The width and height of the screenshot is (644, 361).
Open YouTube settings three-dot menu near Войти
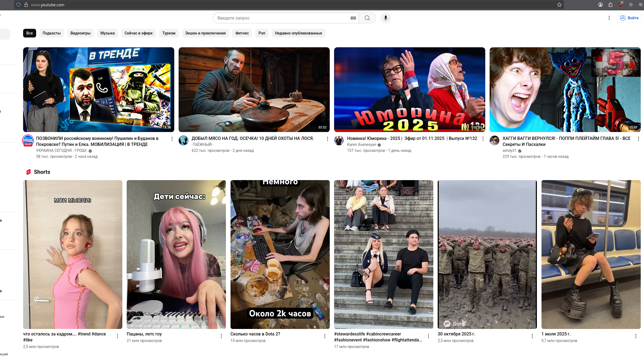(609, 18)
